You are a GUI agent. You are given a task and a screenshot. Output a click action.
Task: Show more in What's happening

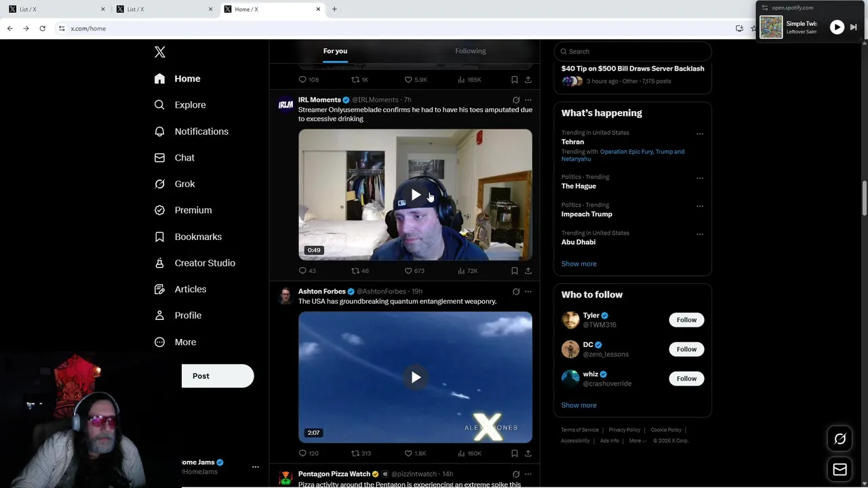click(579, 264)
